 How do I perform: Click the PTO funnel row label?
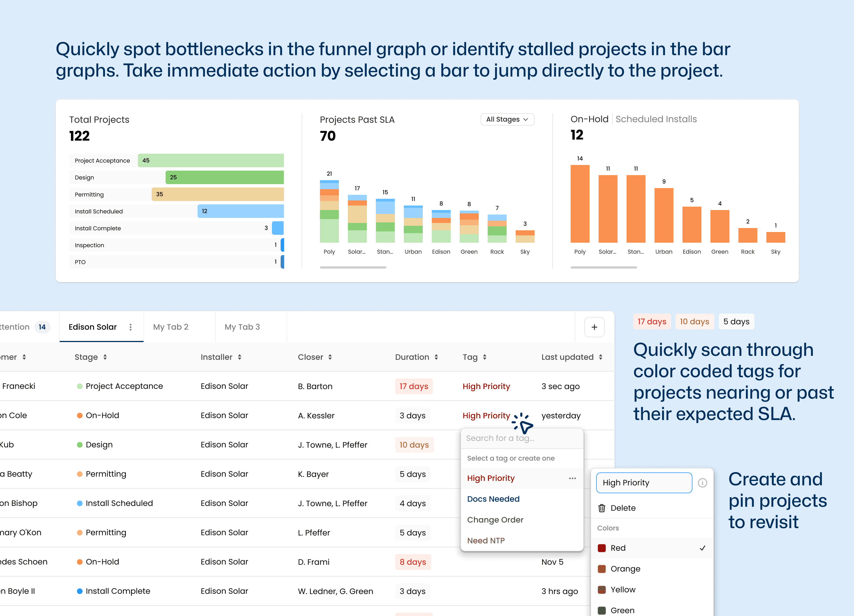tap(80, 262)
